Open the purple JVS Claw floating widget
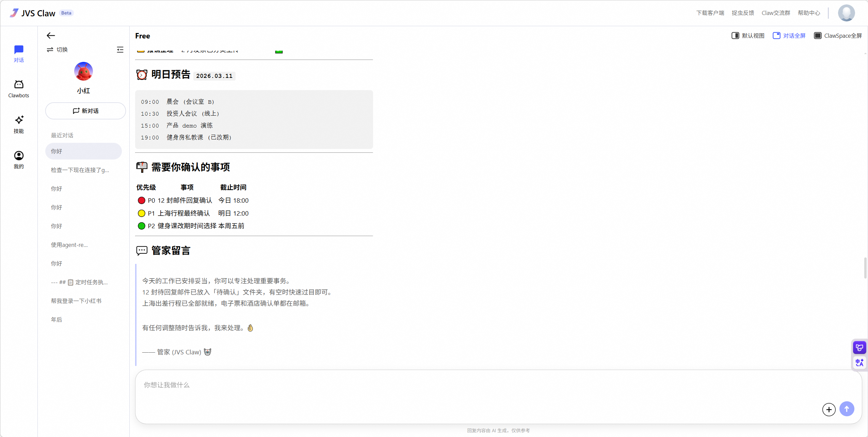The height and width of the screenshot is (437, 868). point(859,347)
